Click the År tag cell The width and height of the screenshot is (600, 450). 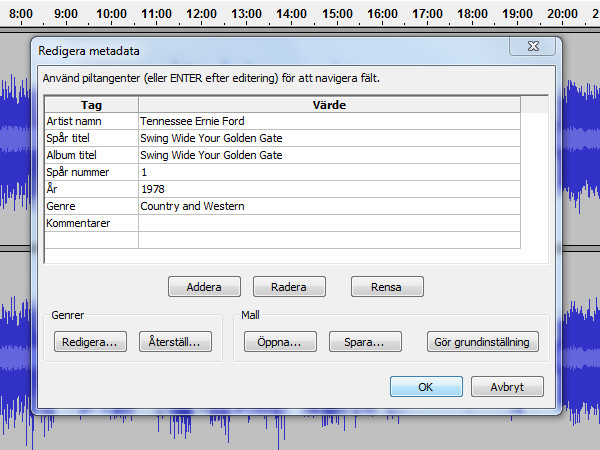tap(91, 189)
